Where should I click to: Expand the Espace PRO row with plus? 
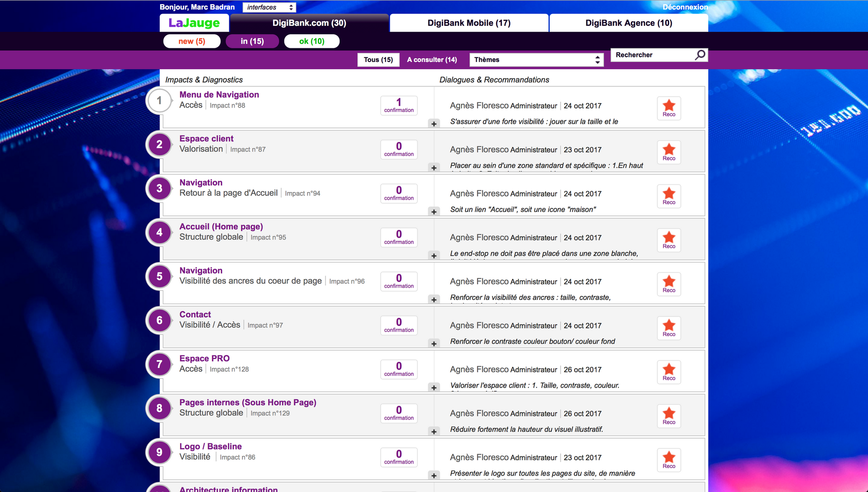point(434,388)
